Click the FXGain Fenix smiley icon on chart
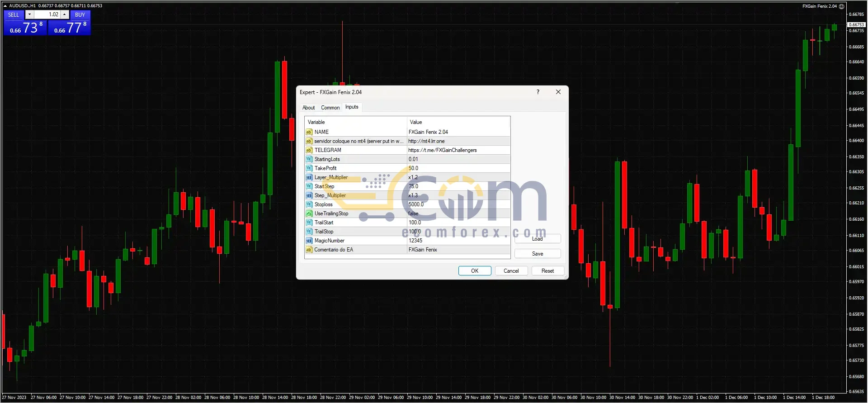This screenshot has width=868, height=403. (841, 6)
